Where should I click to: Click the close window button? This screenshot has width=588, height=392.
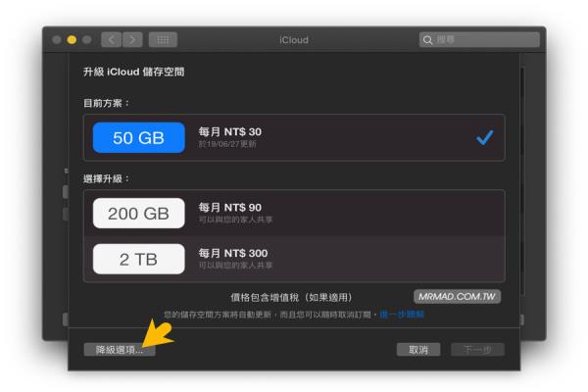57,40
